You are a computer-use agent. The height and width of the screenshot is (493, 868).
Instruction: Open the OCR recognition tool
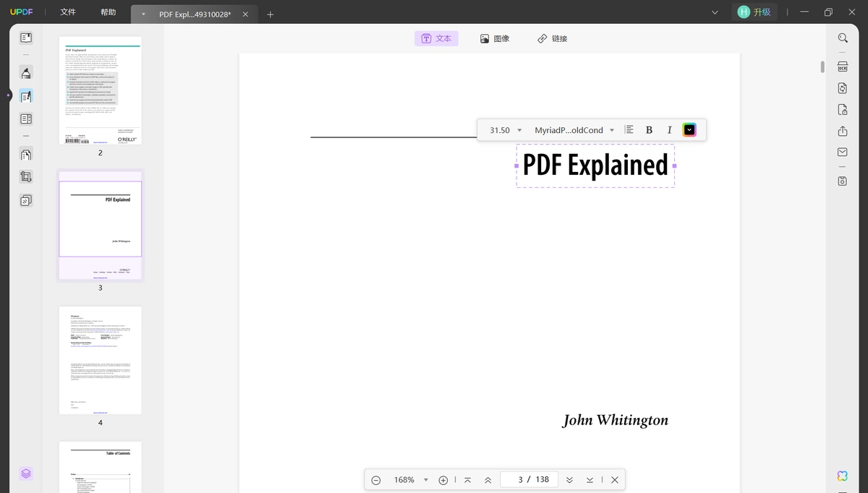[843, 67]
